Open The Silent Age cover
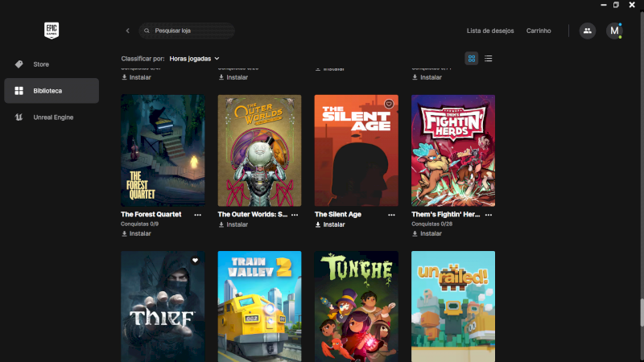The width and height of the screenshot is (644, 362). 356,150
